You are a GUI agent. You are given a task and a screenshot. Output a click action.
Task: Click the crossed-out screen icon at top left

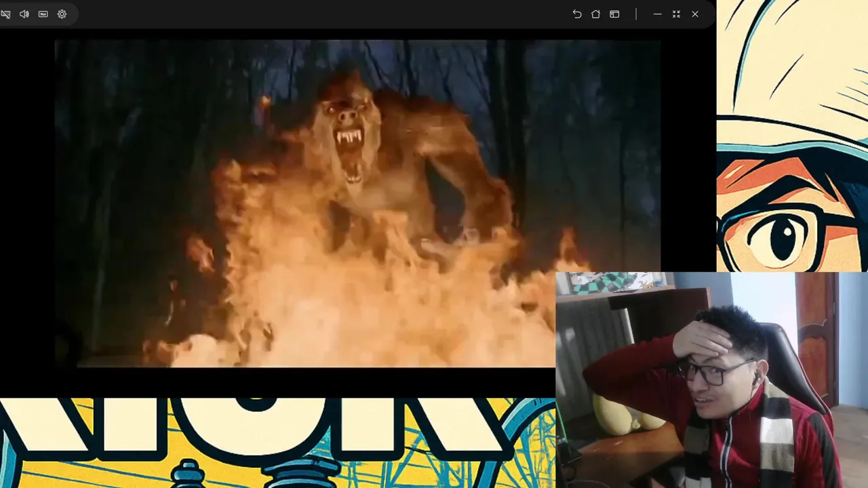(x=5, y=14)
